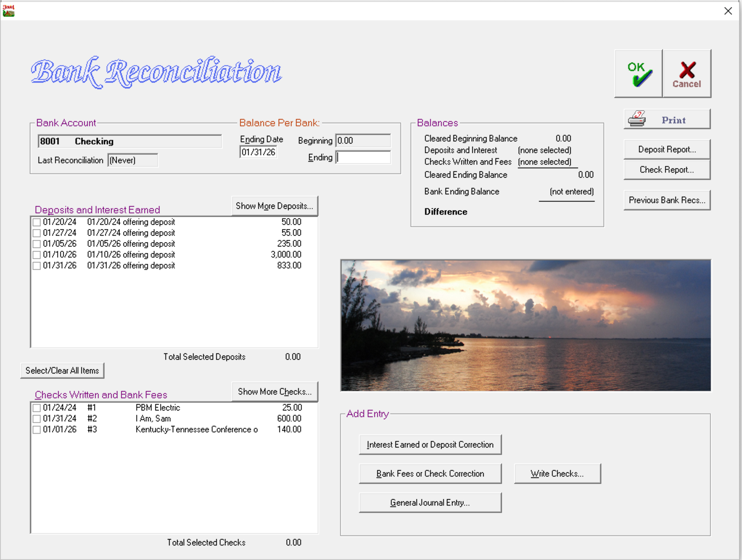Click the Print button with printer icon
Screen dimensions: 742x560
coord(667,119)
